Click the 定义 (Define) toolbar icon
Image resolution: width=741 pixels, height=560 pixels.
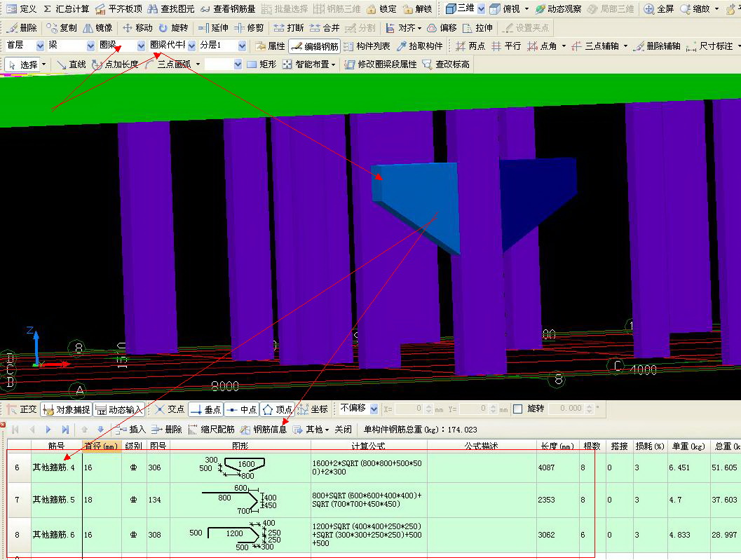pyautogui.click(x=21, y=9)
